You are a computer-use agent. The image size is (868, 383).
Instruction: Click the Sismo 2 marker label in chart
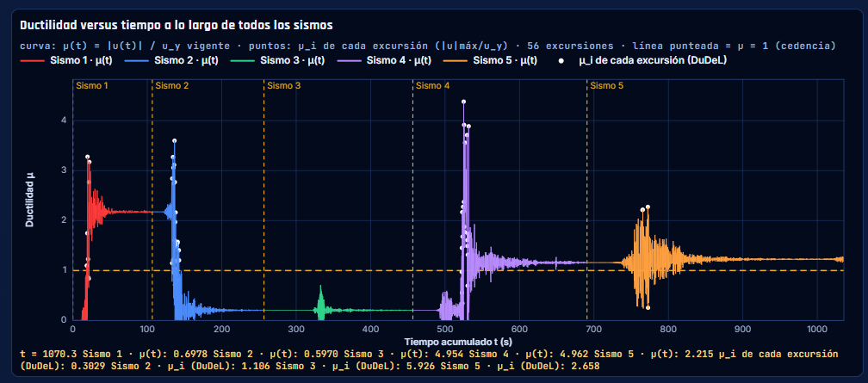pos(172,86)
